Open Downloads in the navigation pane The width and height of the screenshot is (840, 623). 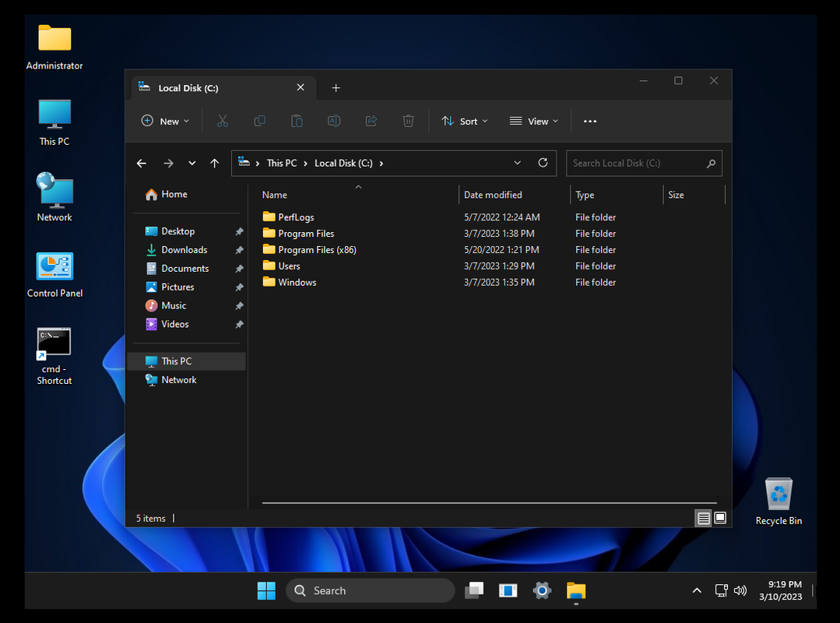187,250
